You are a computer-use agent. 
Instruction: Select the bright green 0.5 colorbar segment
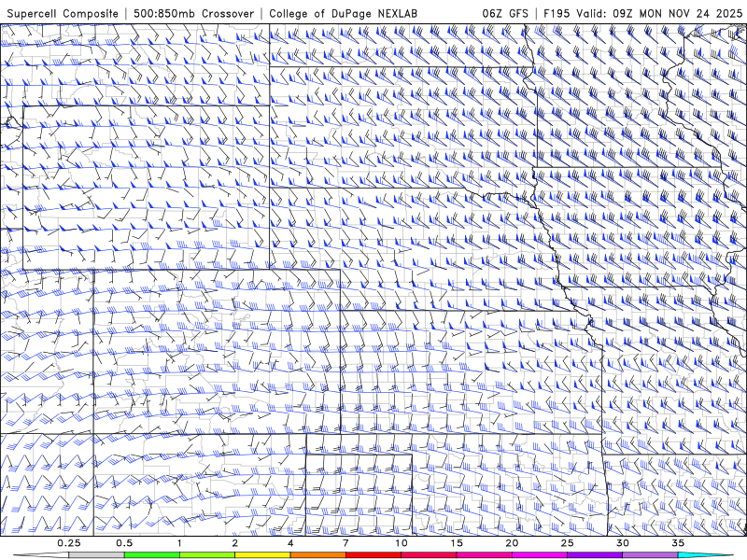coord(152,555)
